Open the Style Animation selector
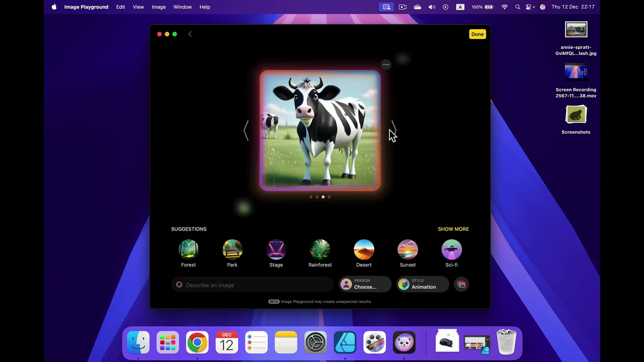Viewport: 644px width, 362px height. 422,284
